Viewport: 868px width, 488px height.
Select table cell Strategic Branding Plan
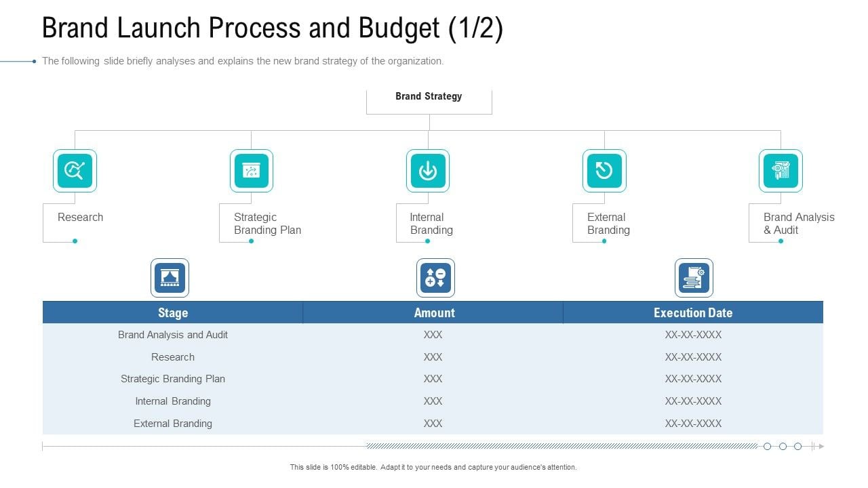click(x=173, y=379)
